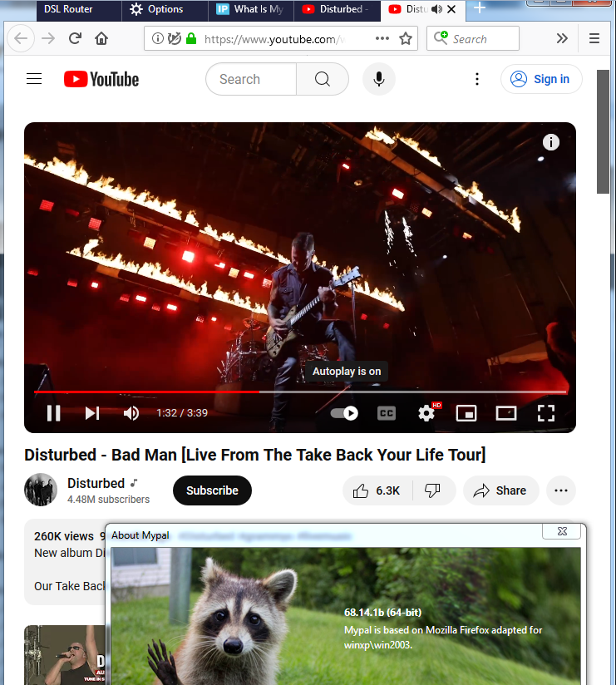Viewport: 616px width, 685px height.
Task: Open the video info card icon
Action: click(x=551, y=142)
